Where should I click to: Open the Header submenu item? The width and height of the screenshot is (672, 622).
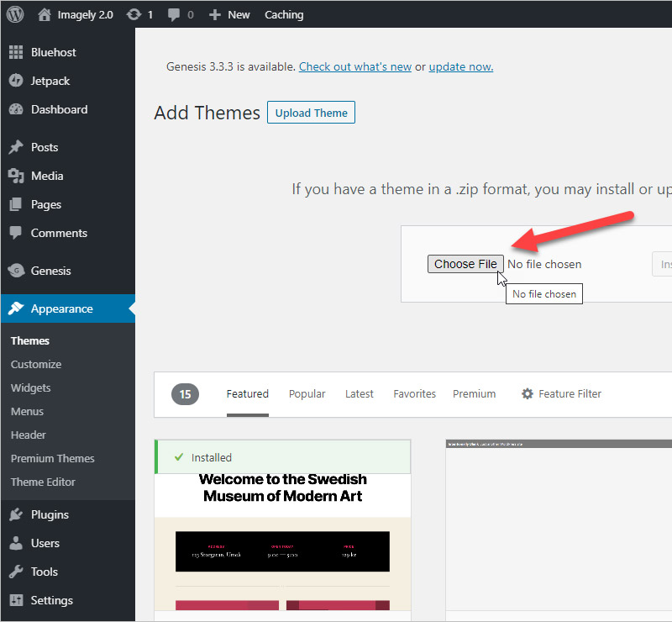click(x=29, y=435)
